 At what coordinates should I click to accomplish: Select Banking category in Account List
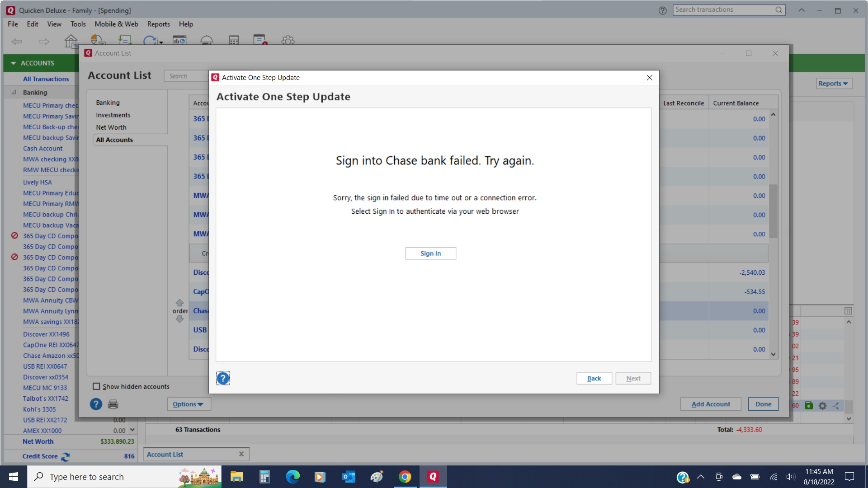(108, 103)
